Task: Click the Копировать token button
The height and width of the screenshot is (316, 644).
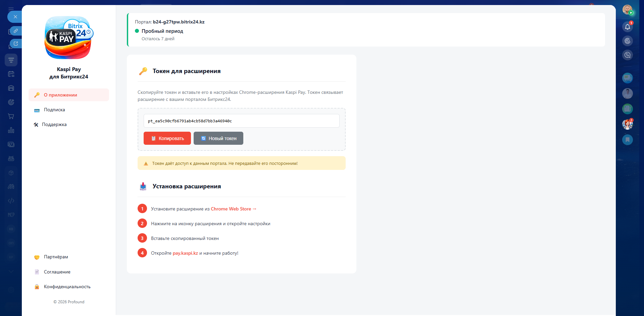Action: pos(167,138)
